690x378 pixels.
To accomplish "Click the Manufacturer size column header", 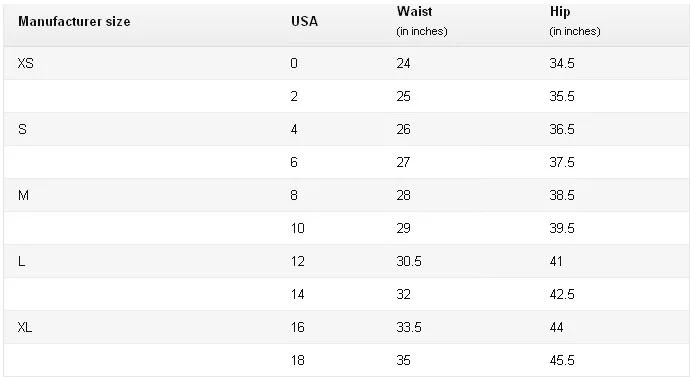I will coord(74,22).
